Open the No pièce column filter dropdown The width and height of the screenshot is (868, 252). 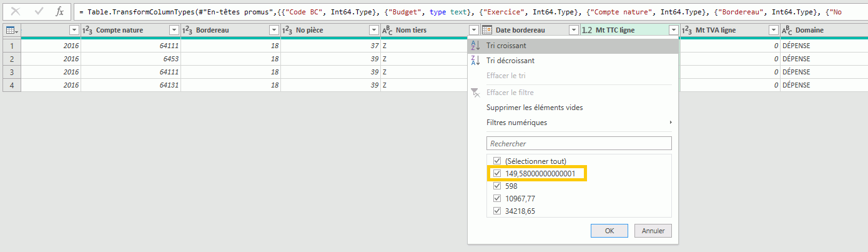tap(373, 30)
